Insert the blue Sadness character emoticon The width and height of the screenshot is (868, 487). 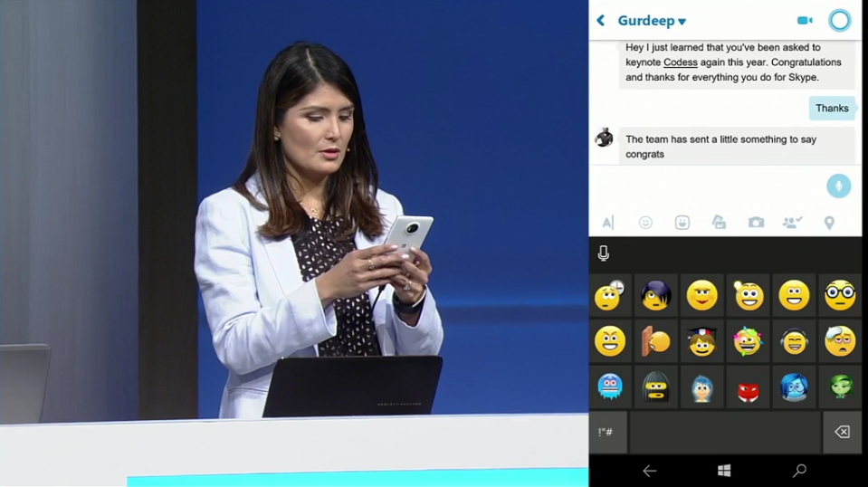coord(794,387)
